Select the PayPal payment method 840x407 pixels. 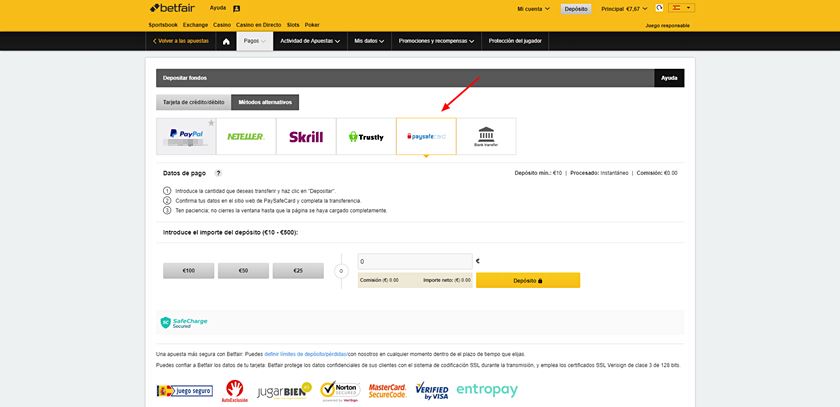pyautogui.click(x=186, y=137)
